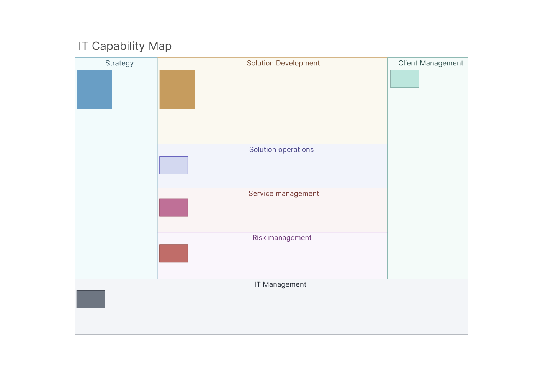Select the red box in Risk management
This screenshot has width=543, height=392.
(173, 253)
